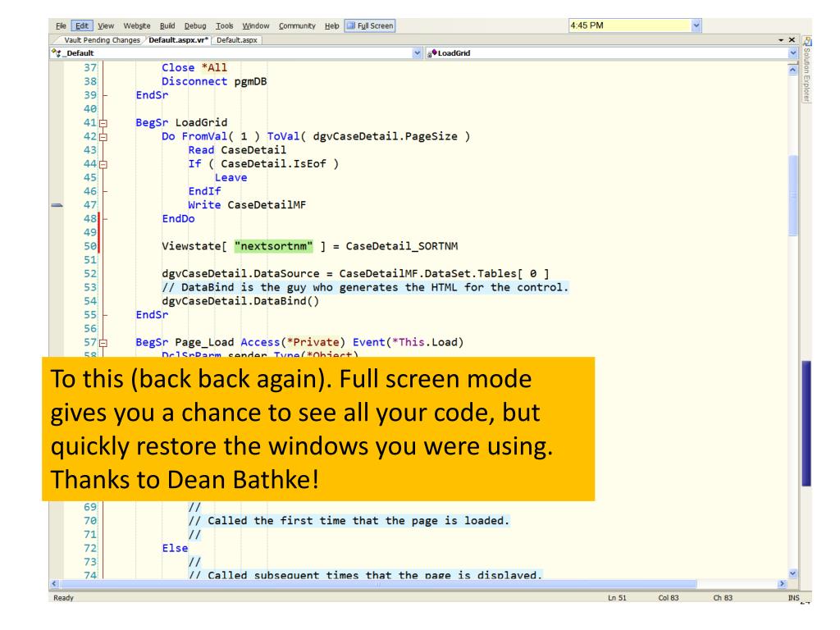Viewport: 840px width, 630px height.
Task: Click the vertical scrollbar up arrow
Action: pyautogui.click(x=793, y=70)
